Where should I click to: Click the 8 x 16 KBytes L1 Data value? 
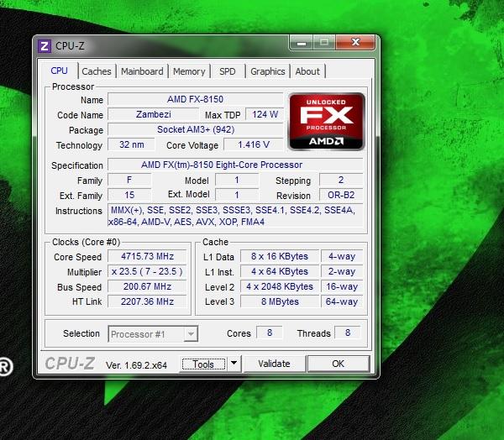pos(280,256)
